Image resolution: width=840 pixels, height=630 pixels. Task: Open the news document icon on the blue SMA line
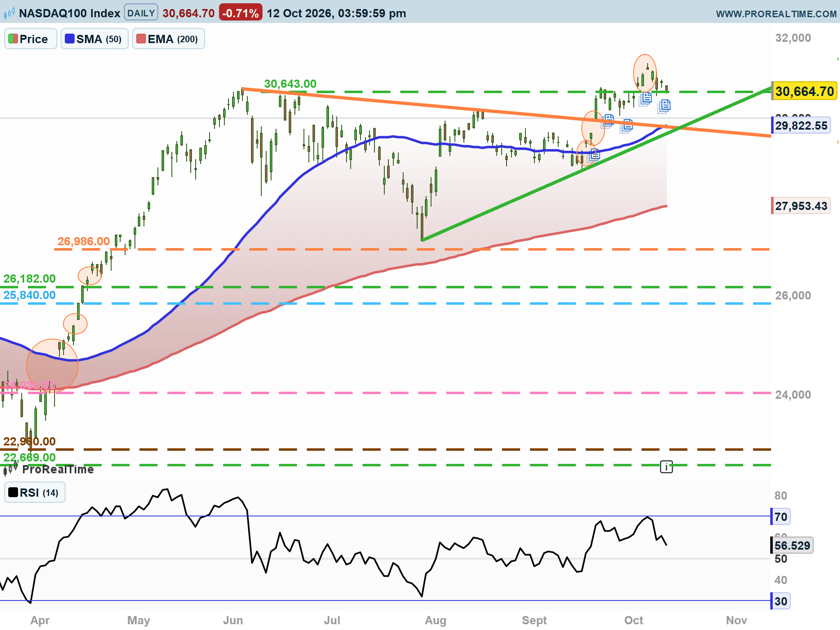[594, 155]
